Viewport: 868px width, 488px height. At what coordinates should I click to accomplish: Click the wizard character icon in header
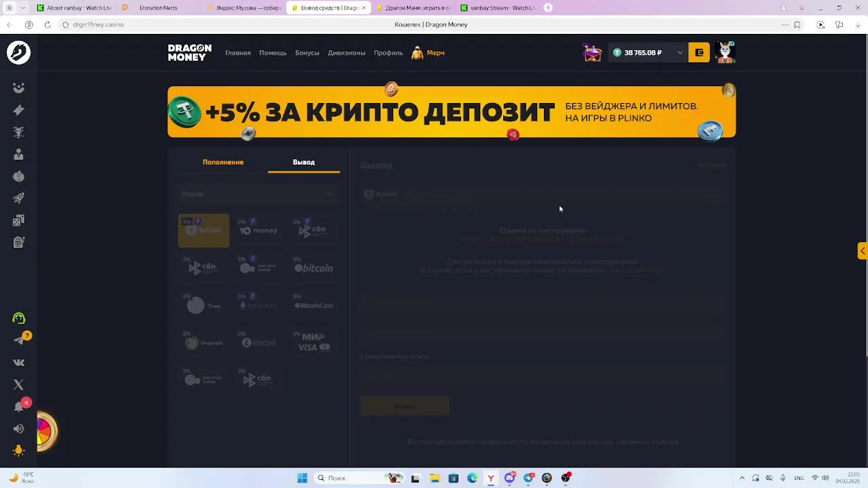[x=592, y=52]
